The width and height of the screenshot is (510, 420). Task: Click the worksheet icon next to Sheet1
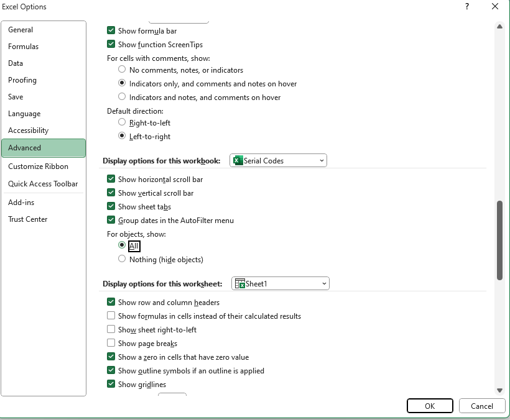click(240, 283)
